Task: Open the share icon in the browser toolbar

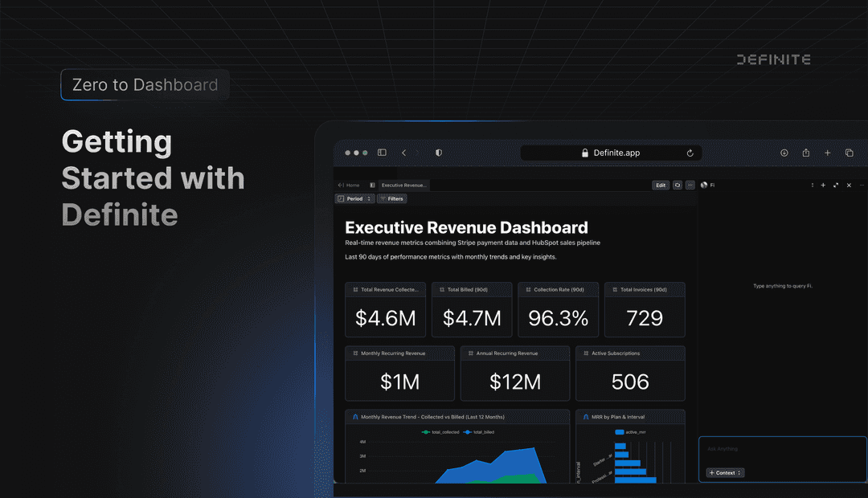Action: [x=805, y=153]
